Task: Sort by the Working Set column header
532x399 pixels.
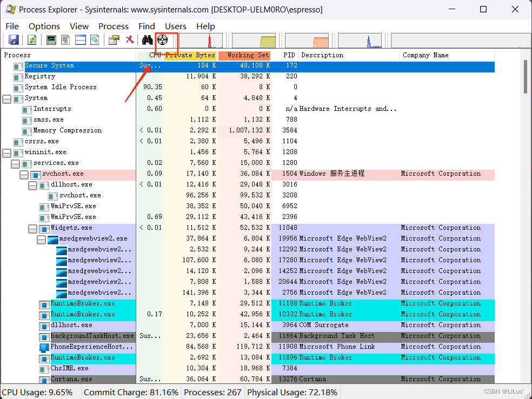Action: [244, 55]
